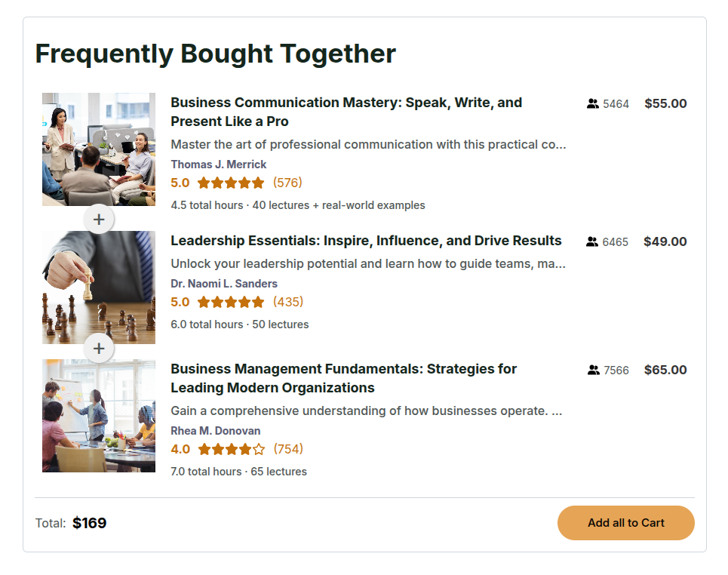Viewport: 728px width, 575px height.
Task: Click plus icon below Leadership Essentials thumbnail
Action: [99, 349]
